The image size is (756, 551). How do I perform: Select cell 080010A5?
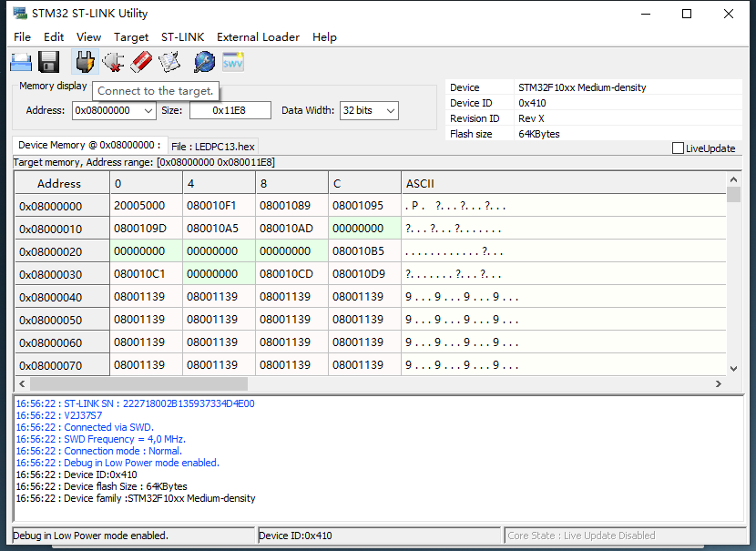(x=220, y=229)
